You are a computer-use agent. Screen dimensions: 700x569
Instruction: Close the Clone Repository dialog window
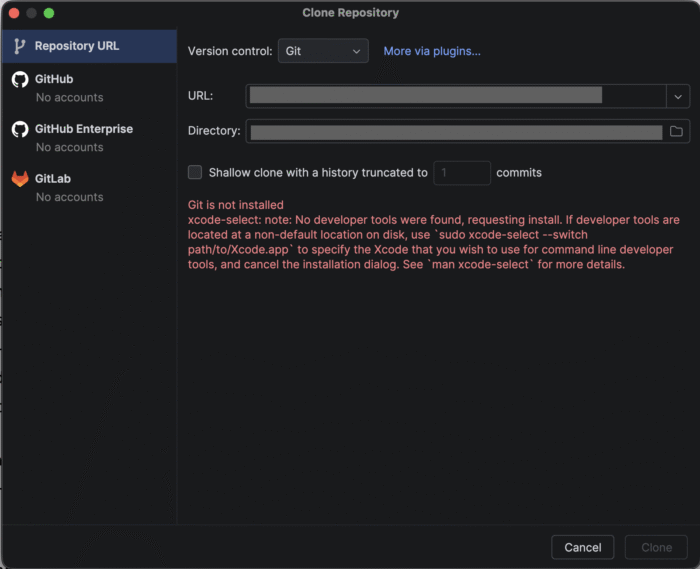point(14,13)
